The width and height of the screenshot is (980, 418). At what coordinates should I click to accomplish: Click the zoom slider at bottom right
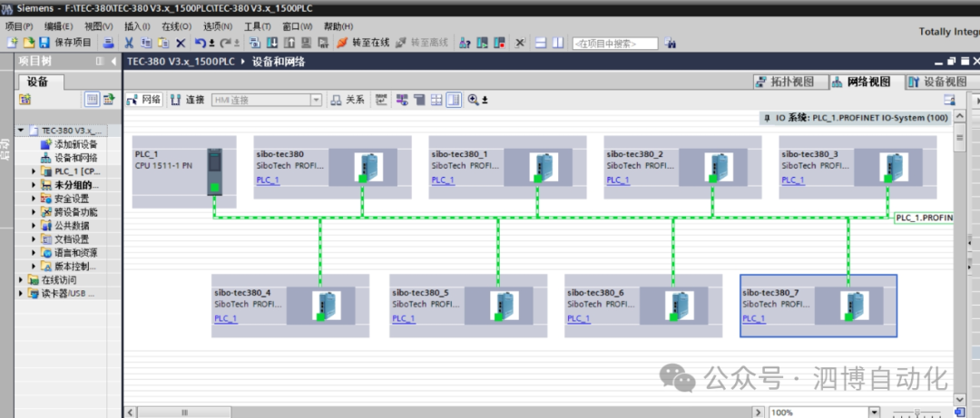[x=916, y=413]
